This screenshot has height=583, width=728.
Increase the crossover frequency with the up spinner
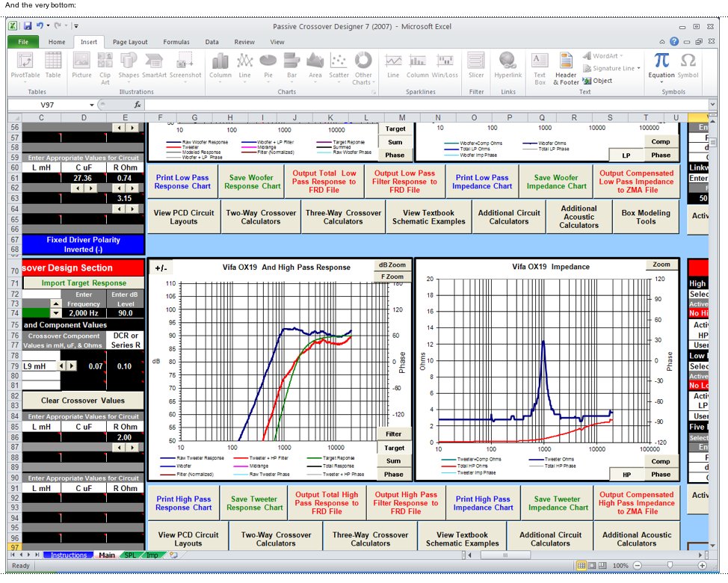tap(56, 303)
